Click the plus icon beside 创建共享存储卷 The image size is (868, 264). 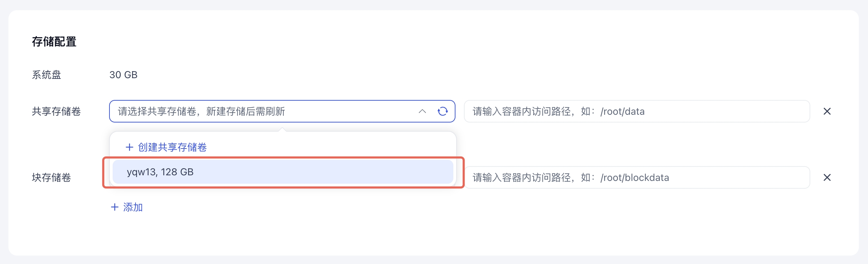[130, 147]
